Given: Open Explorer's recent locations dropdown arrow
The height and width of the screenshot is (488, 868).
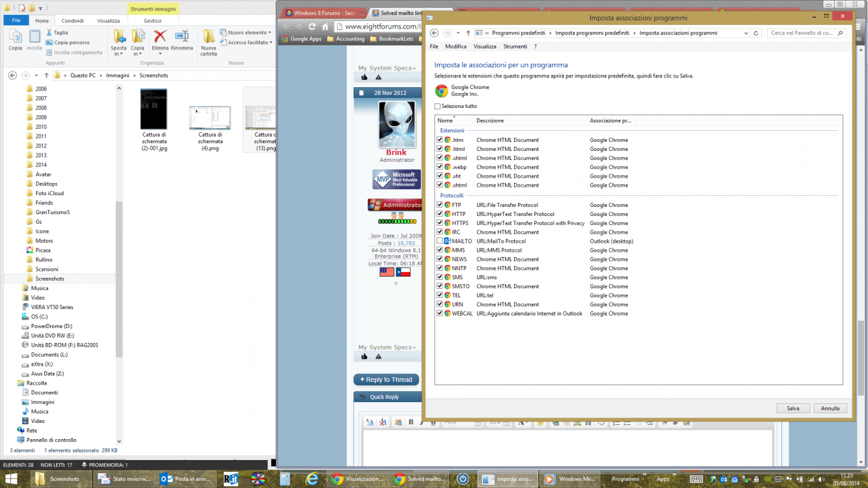Looking at the screenshot, I should coord(36,75).
